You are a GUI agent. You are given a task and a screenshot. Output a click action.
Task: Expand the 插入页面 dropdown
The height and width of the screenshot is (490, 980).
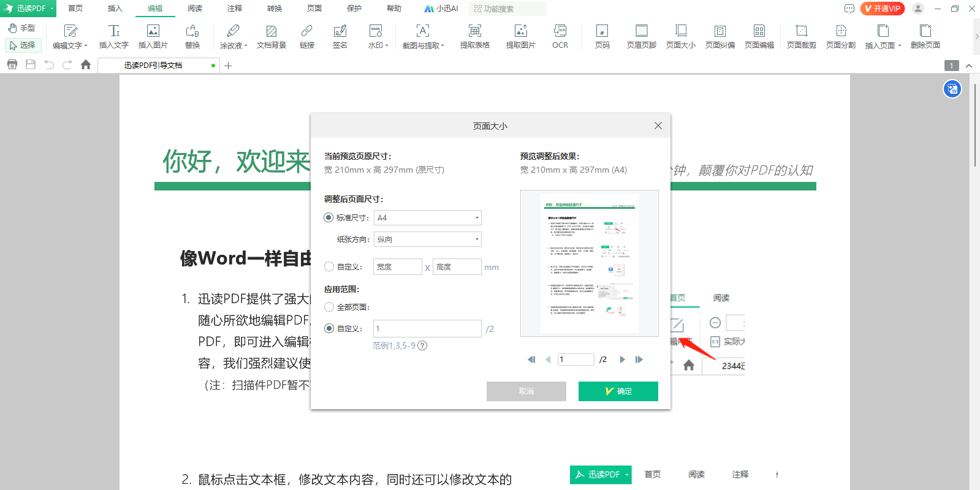[900, 46]
